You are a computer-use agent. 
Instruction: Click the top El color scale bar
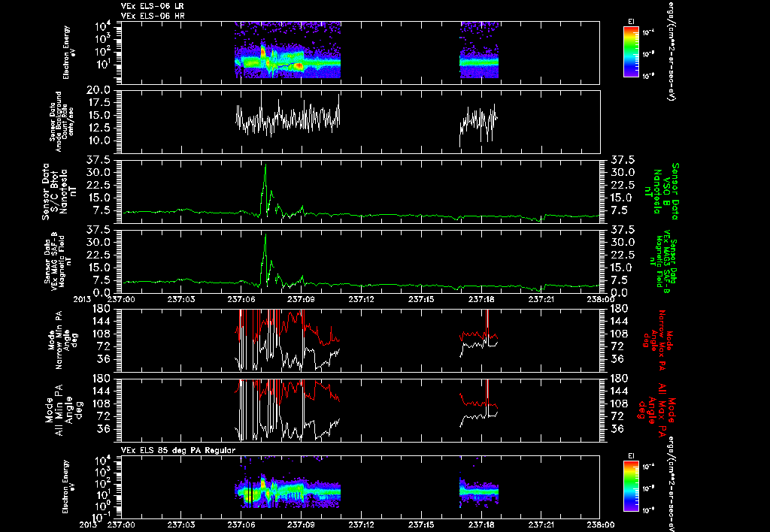(631, 52)
